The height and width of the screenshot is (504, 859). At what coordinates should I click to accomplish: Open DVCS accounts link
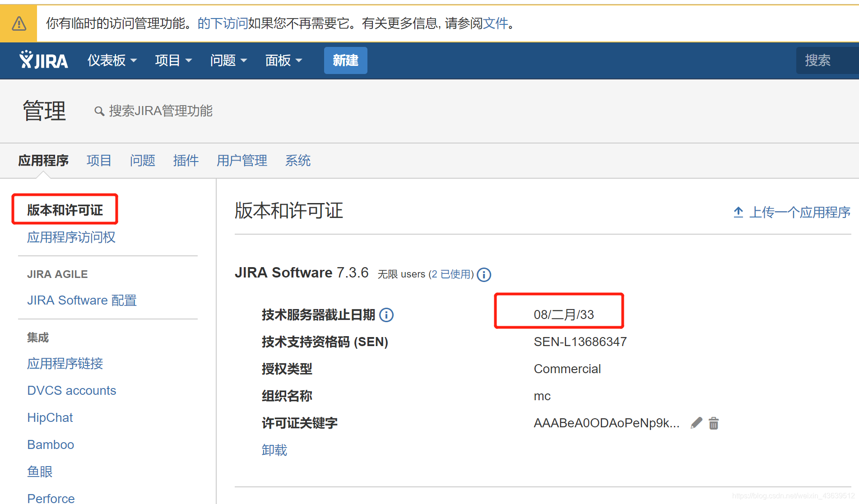click(x=71, y=391)
